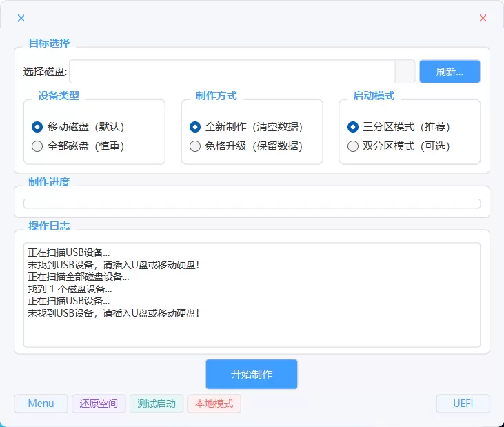Viewport: 504px width, 427px height.
Task: Click the 制作方式 group title
Action: click(216, 95)
